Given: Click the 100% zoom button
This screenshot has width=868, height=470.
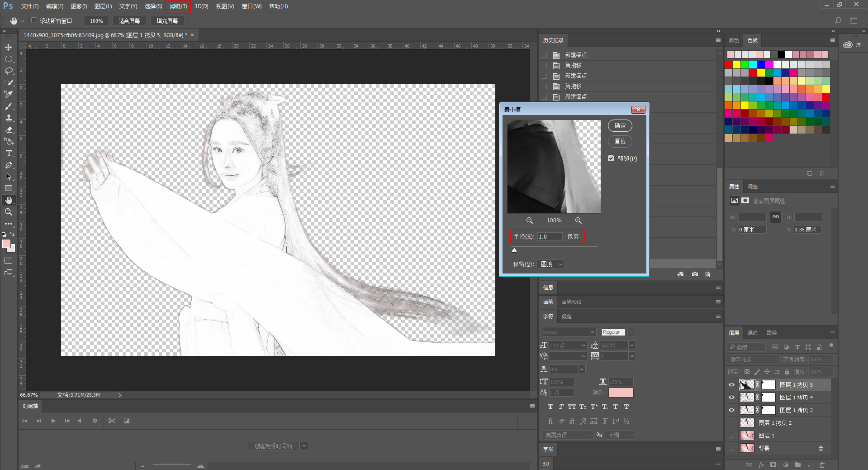Looking at the screenshot, I should tap(96, 21).
